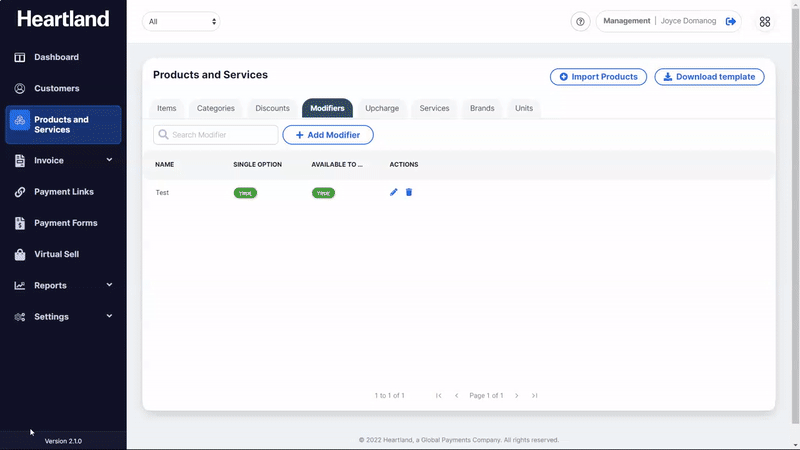Open the four-circle apps grid icon
Image resolution: width=800 pixels, height=450 pixels.
tap(765, 22)
